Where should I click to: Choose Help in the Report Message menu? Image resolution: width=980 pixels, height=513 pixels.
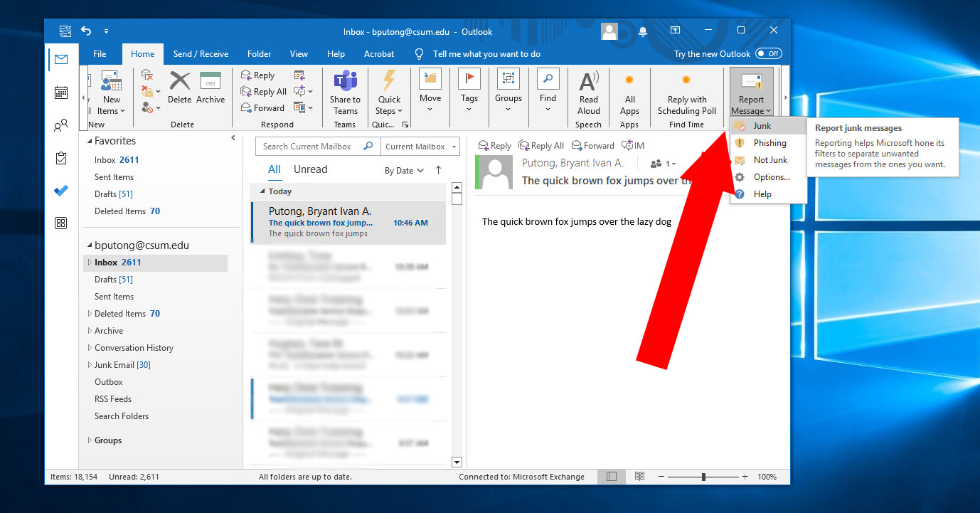[x=768, y=194]
